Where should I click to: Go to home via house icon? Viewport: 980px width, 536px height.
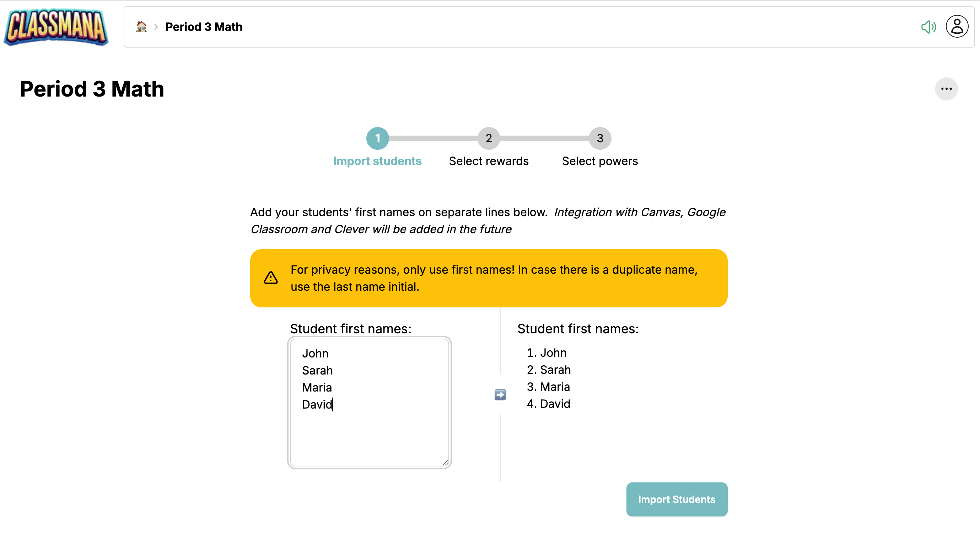pos(141,27)
